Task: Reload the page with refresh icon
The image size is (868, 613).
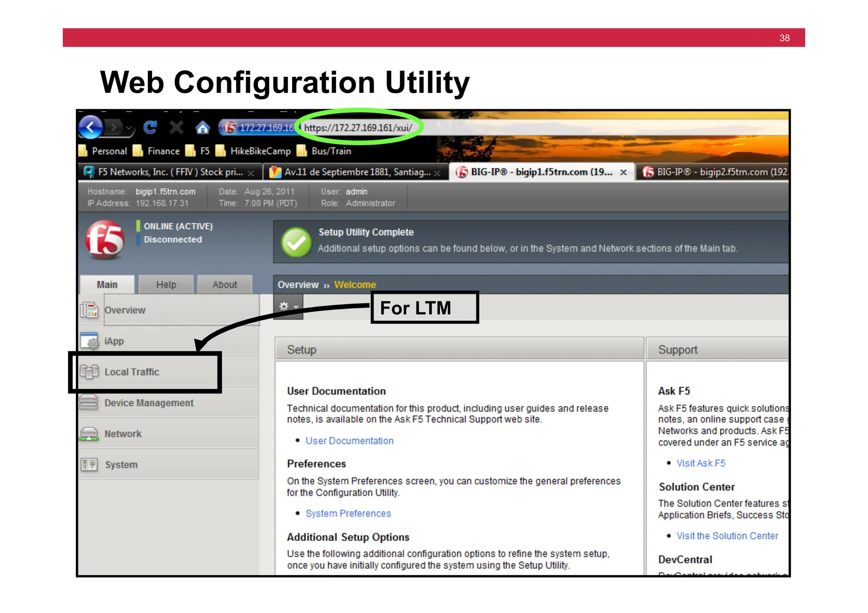Action: (150, 127)
